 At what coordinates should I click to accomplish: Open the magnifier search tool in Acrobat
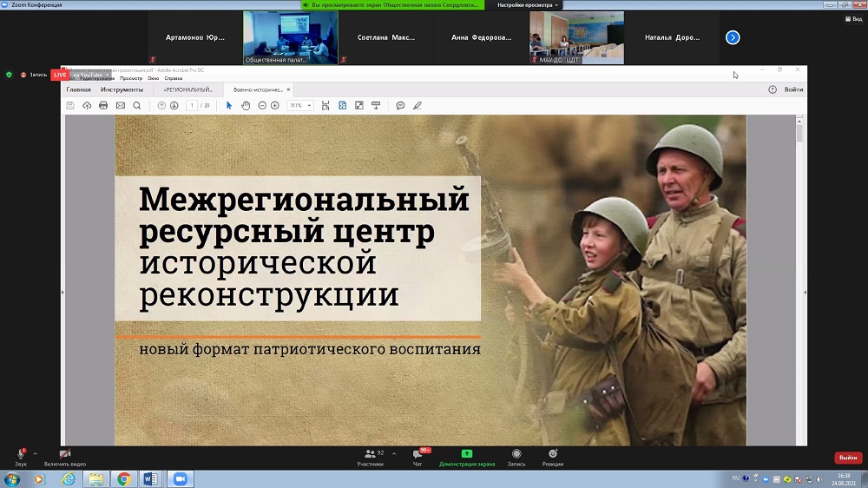click(x=137, y=105)
